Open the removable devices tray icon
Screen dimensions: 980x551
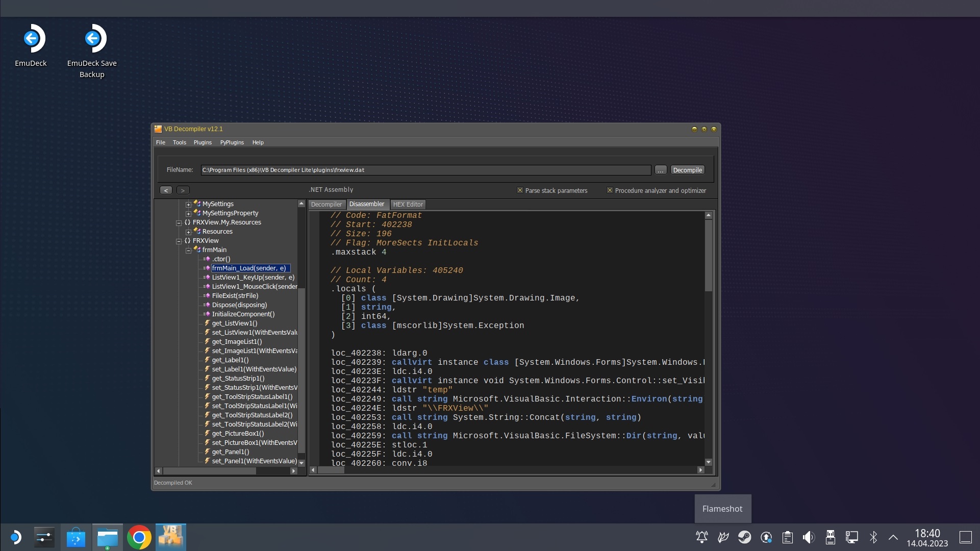(831, 537)
